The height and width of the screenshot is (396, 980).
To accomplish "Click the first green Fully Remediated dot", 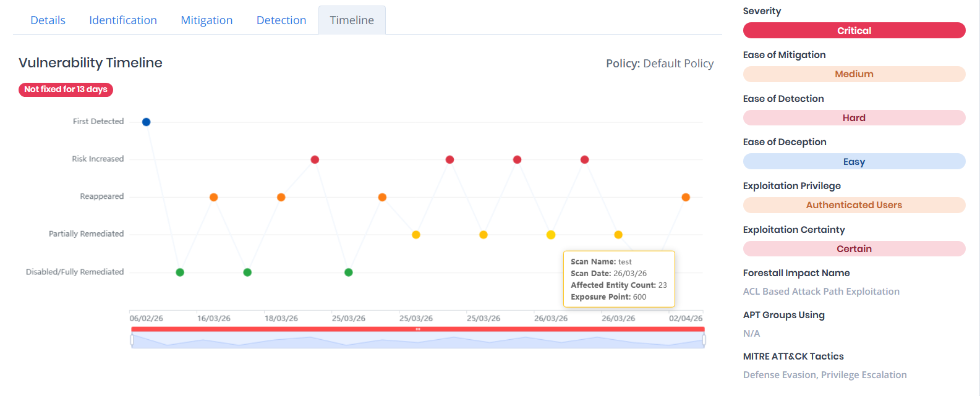I will click(x=180, y=272).
